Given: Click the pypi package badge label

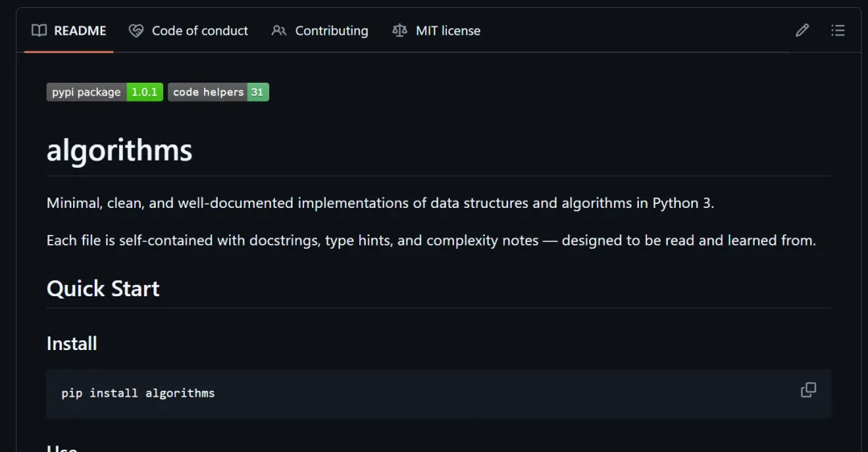Looking at the screenshot, I should (x=86, y=92).
